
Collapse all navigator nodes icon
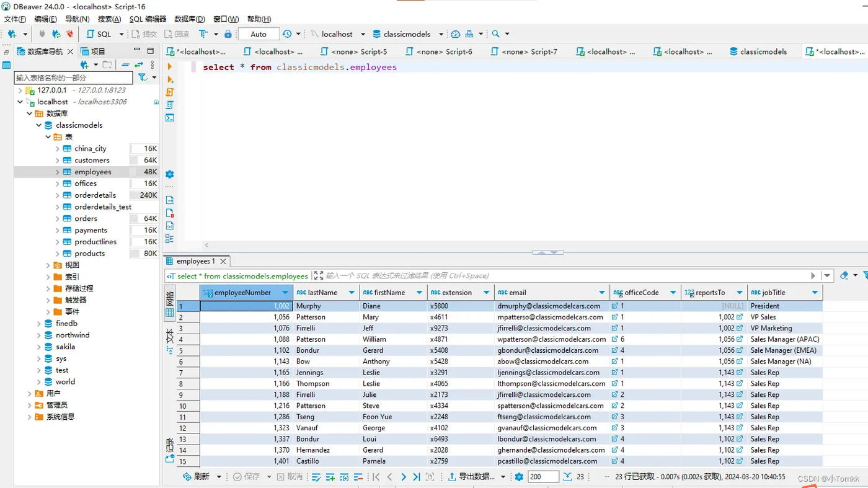point(125,64)
